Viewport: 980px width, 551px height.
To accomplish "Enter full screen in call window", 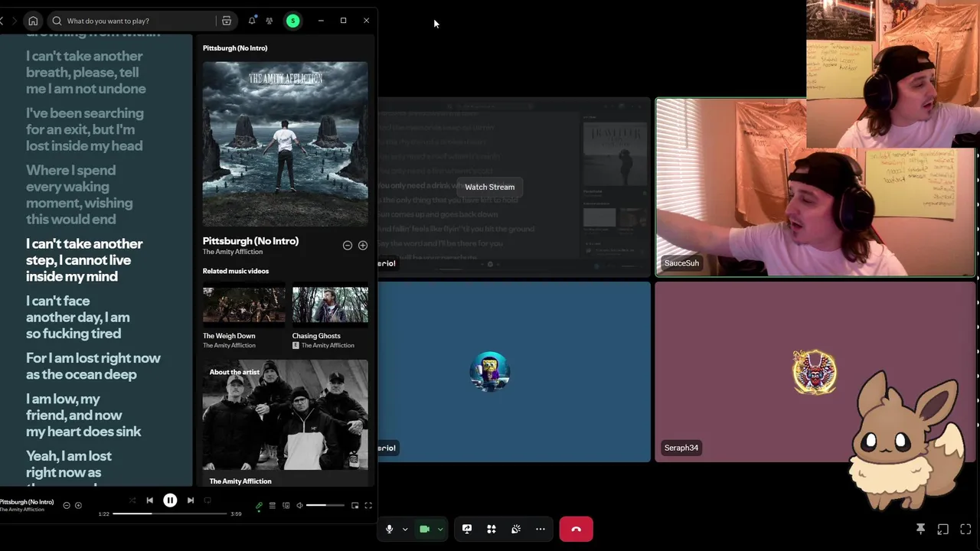I will click(965, 529).
